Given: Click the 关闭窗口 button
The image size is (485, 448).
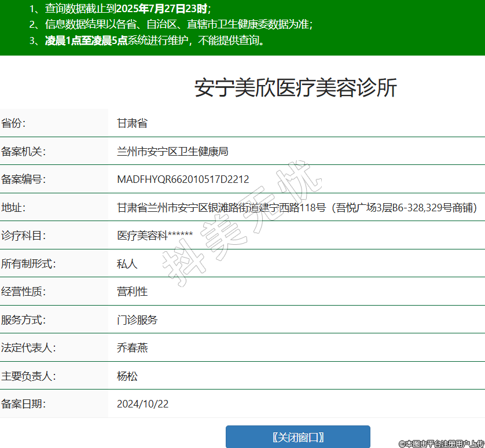Looking at the screenshot, I should [x=297, y=437].
